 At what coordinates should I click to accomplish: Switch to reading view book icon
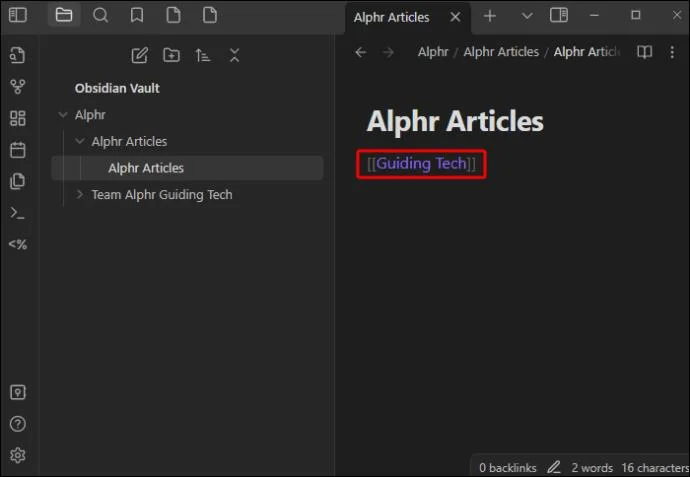click(x=645, y=52)
